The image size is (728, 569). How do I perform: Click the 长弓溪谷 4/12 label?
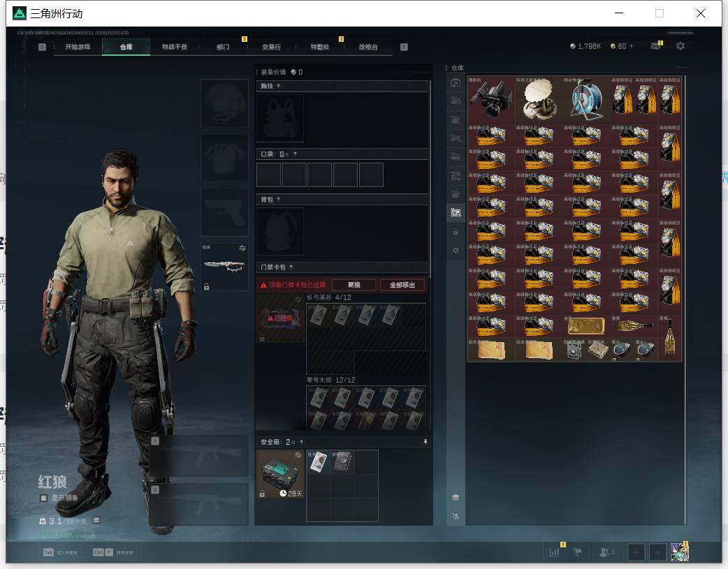(329, 297)
